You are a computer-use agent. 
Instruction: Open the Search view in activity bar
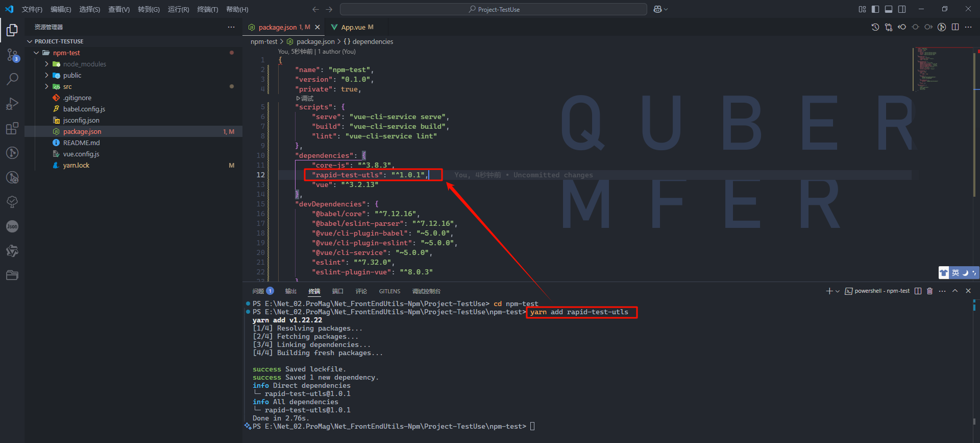(x=12, y=79)
